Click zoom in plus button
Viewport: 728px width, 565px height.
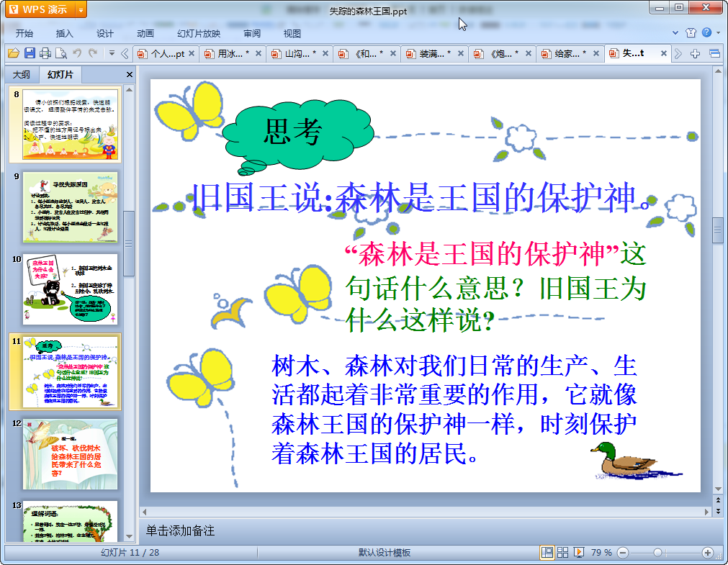(708, 553)
